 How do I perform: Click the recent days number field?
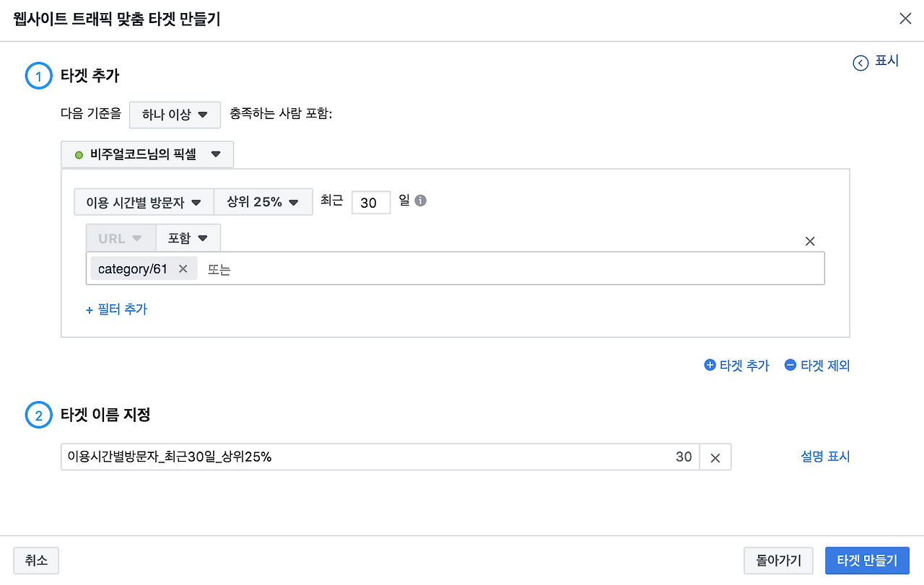tap(371, 203)
